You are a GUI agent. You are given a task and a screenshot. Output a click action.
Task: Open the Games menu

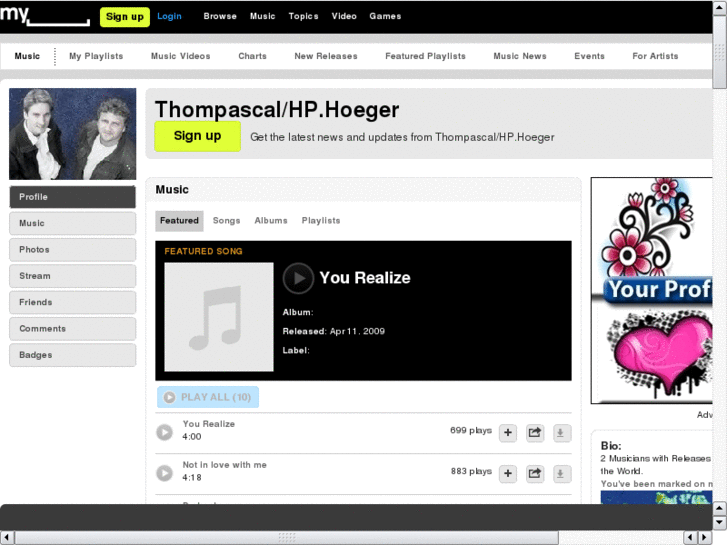pyautogui.click(x=385, y=16)
